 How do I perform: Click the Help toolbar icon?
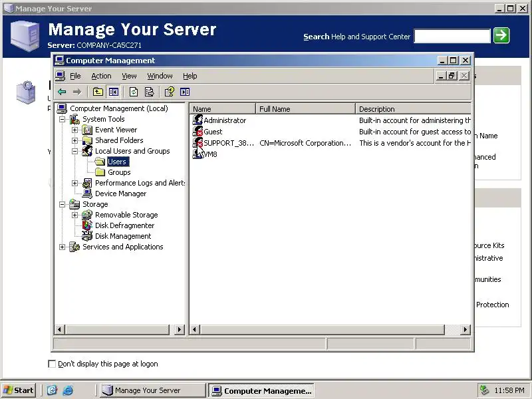coord(170,92)
